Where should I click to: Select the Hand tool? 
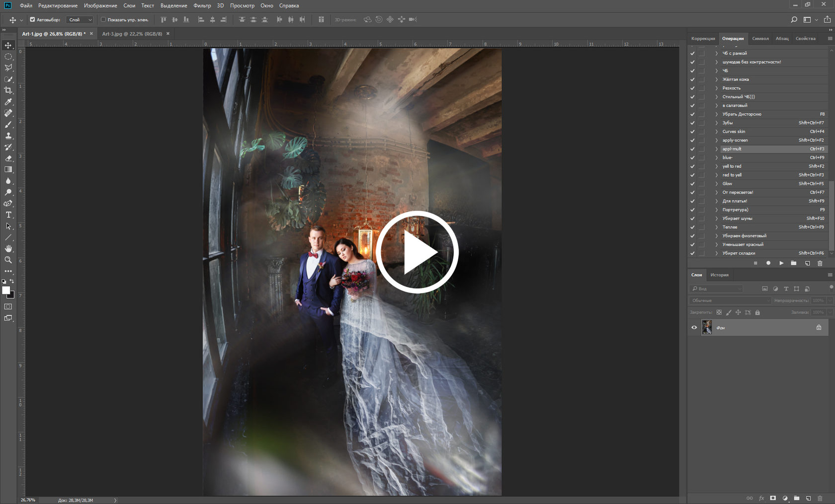[x=8, y=249]
